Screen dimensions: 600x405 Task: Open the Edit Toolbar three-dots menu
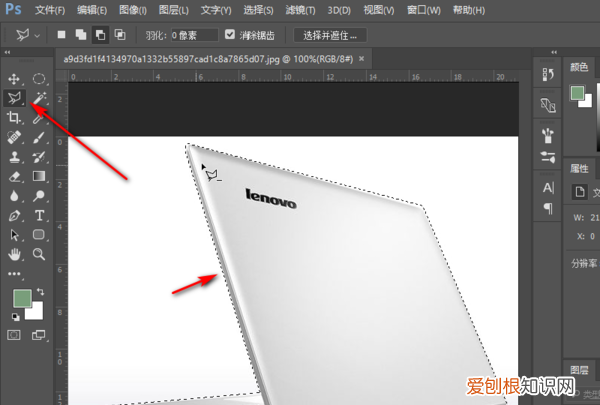point(14,274)
